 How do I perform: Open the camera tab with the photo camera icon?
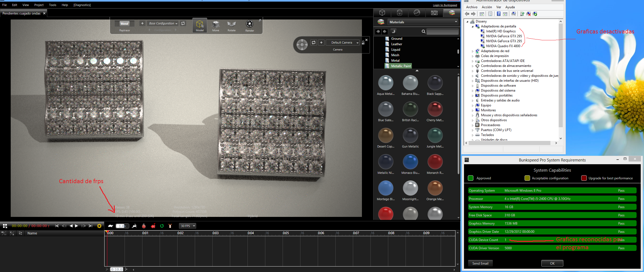pyautogui.click(x=434, y=13)
